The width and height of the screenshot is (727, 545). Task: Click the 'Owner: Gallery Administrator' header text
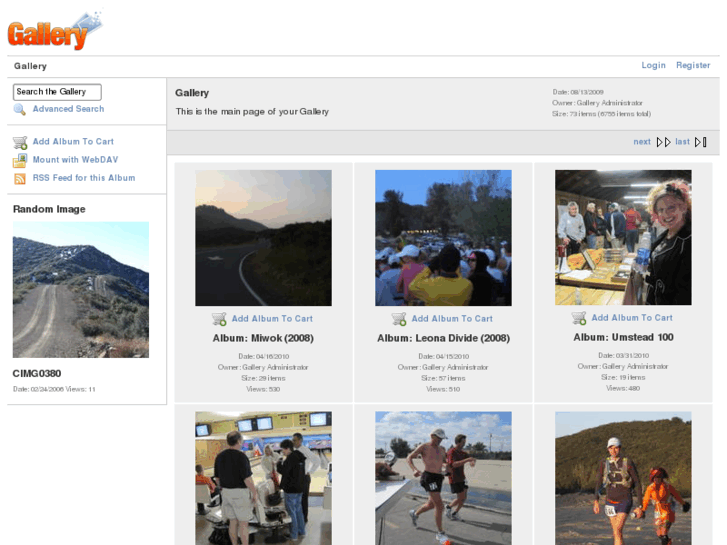click(x=597, y=103)
